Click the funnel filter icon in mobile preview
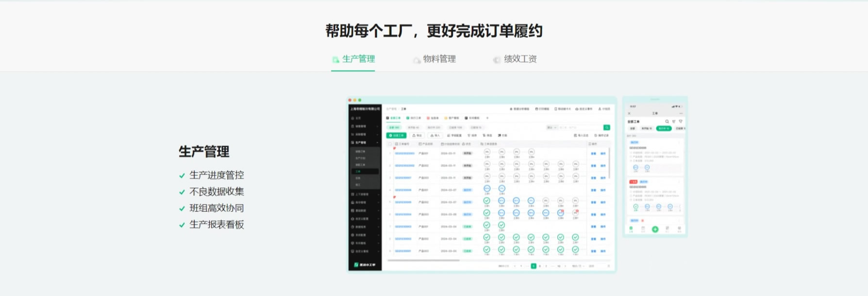The height and width of the screenshot is (296, 868). [x=681, y=122]
